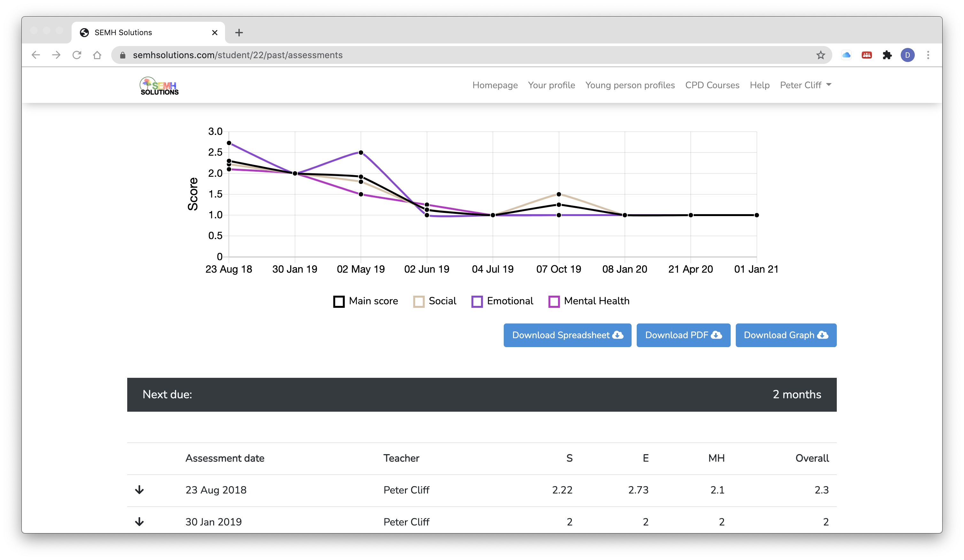Expand the 23 Aug 2018 assessment row
Viewport: 964px width, 560px height.
coord(139,490)
